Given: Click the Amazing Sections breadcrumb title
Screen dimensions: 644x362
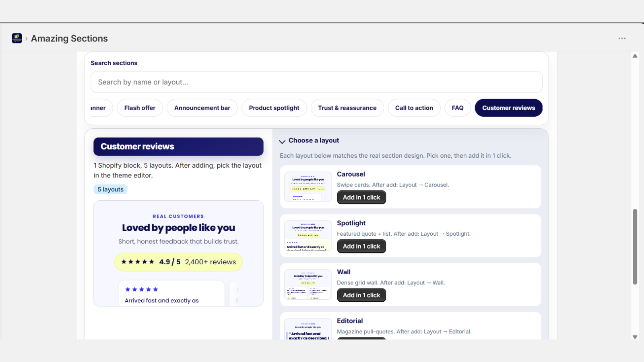Looking at the screenshot, I should point(69,39).
